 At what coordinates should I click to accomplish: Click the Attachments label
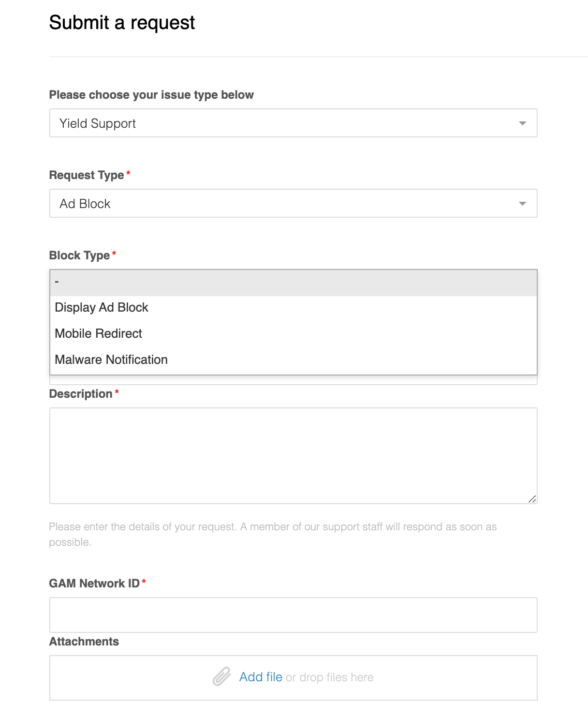point(84,642)
